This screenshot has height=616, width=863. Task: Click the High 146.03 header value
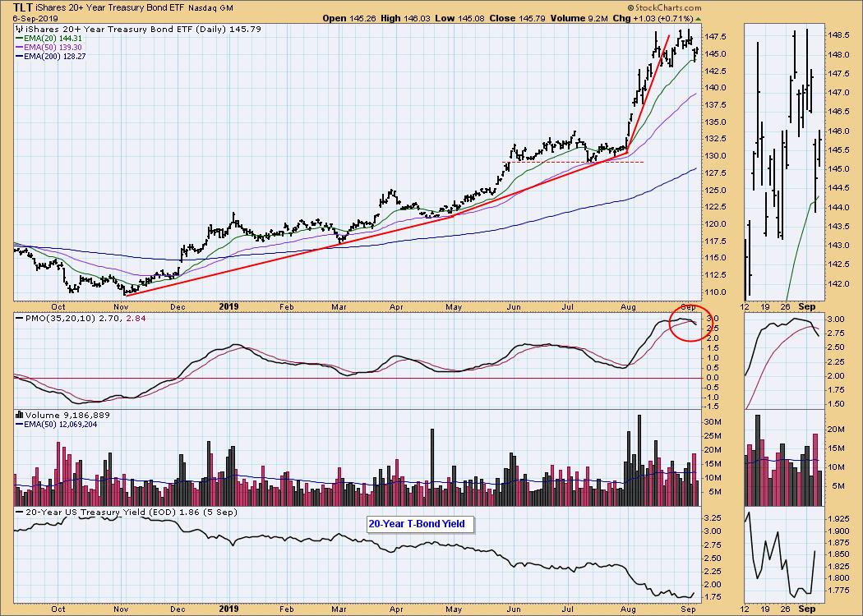pos(405,18)
